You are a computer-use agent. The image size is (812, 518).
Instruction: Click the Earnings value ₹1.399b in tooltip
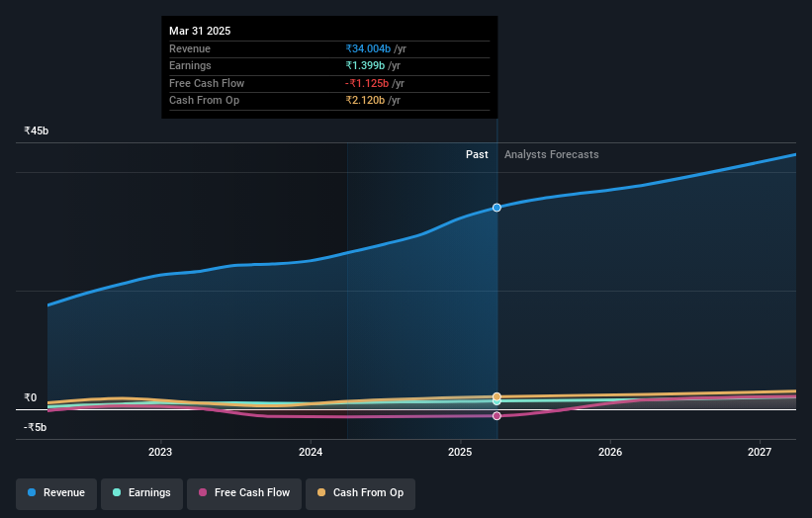click(365, 65)
